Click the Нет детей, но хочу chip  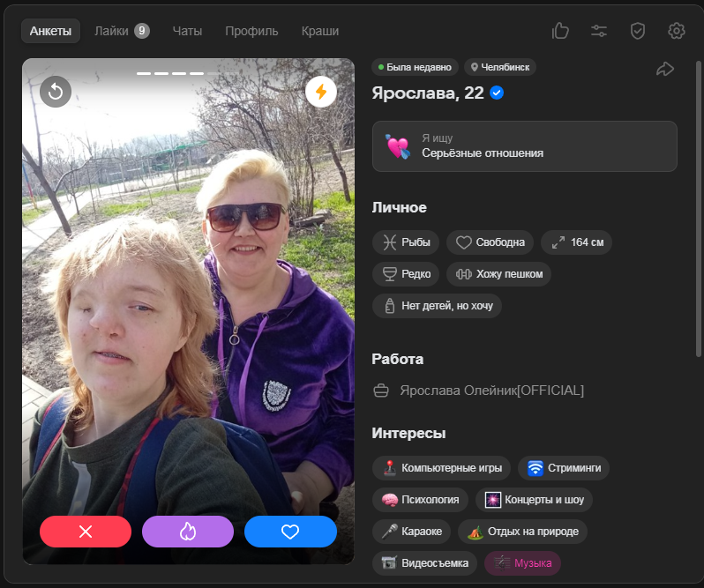tap(437, 306)
